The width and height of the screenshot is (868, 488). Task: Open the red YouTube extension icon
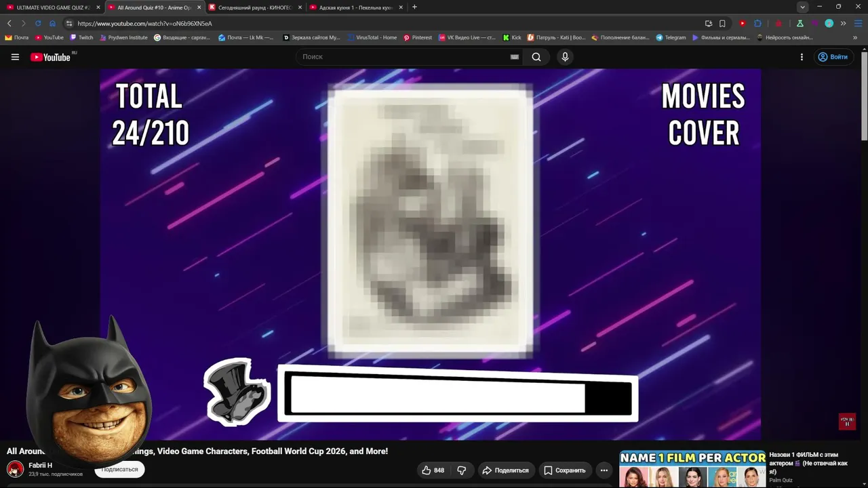click(x=743, y=23)
